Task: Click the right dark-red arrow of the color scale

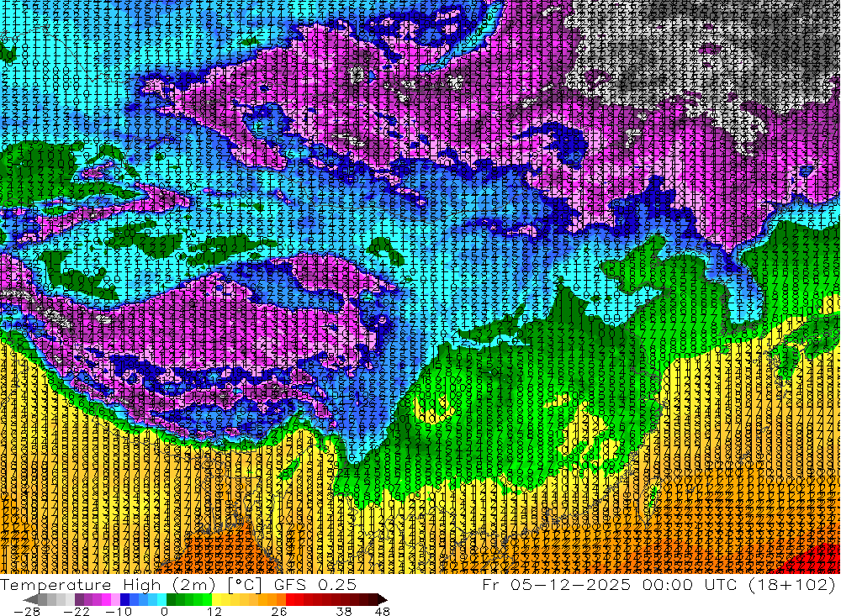Action: (383, 599)
